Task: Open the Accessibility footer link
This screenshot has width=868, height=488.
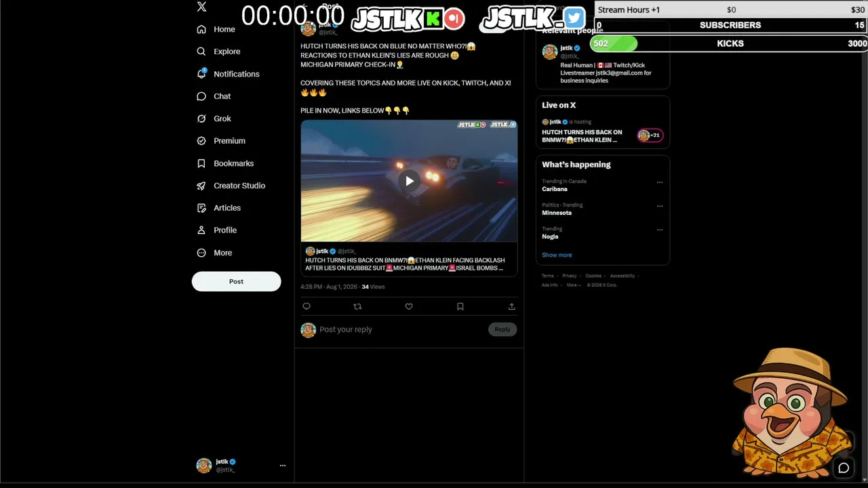Action: click(x=623, y=276)
